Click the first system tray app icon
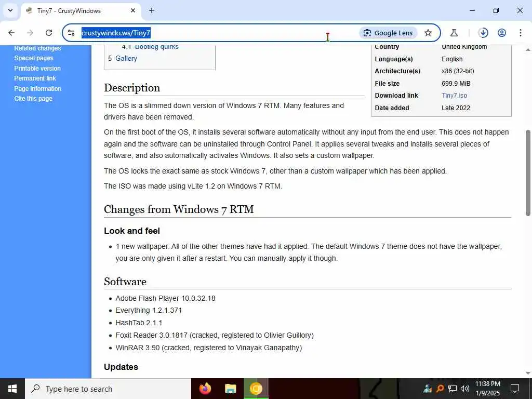This screenshot has height=399, width=532. point(428,389)
